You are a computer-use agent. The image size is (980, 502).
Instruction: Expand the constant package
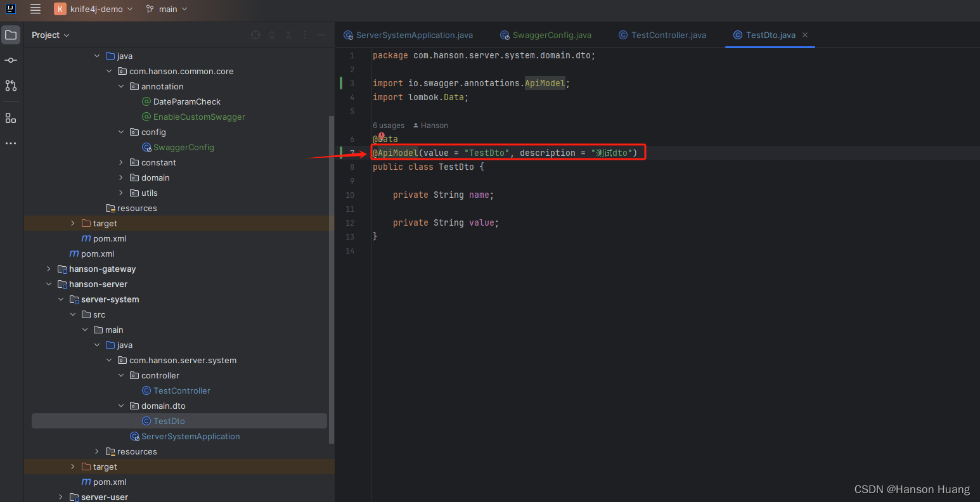click(121, 162)
